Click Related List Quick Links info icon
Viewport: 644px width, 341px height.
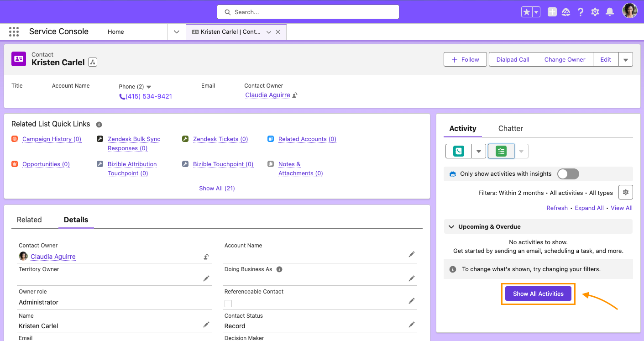tap(99, 124)
